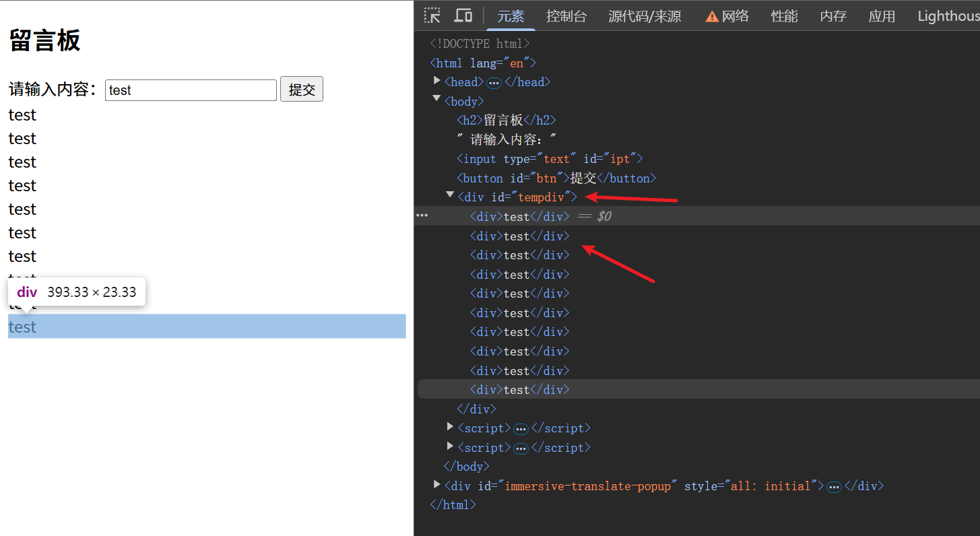
Task: Expand the immersive-translate-popup div node
Action: click(437, 485)
